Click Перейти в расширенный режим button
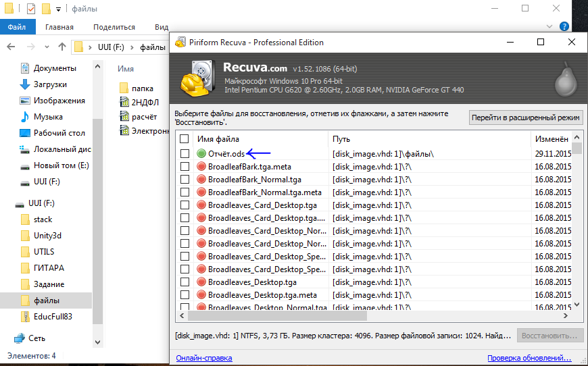Viewport: 588px width, 366px height. point(525,117)
